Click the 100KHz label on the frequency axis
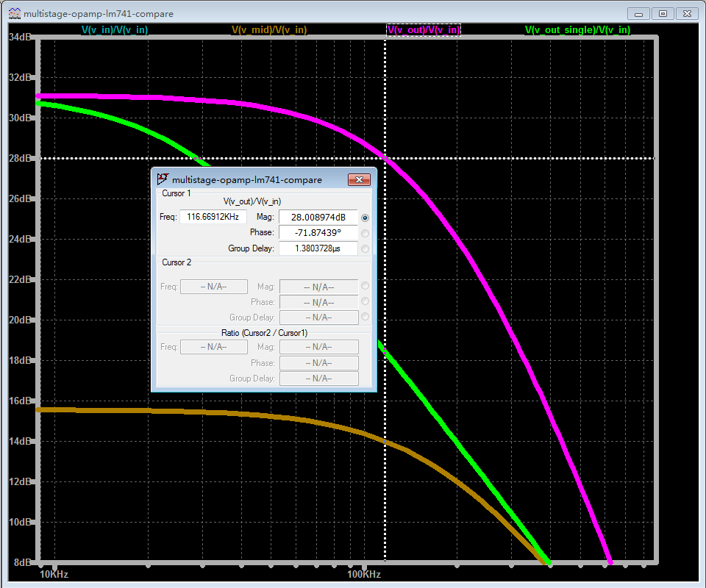Image resolution: width=706 pixels, height=588 pixels. [x=363, y=573]
